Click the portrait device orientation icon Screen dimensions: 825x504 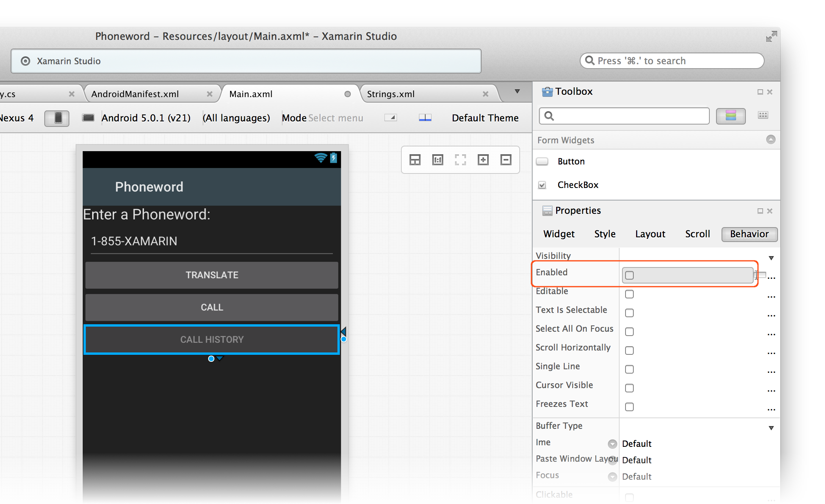click(57, 118)
